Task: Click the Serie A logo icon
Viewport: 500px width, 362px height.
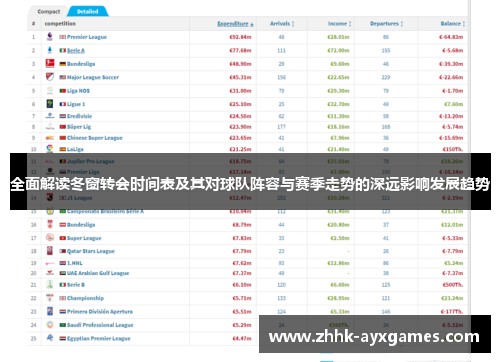Action: tap(50, 50)
